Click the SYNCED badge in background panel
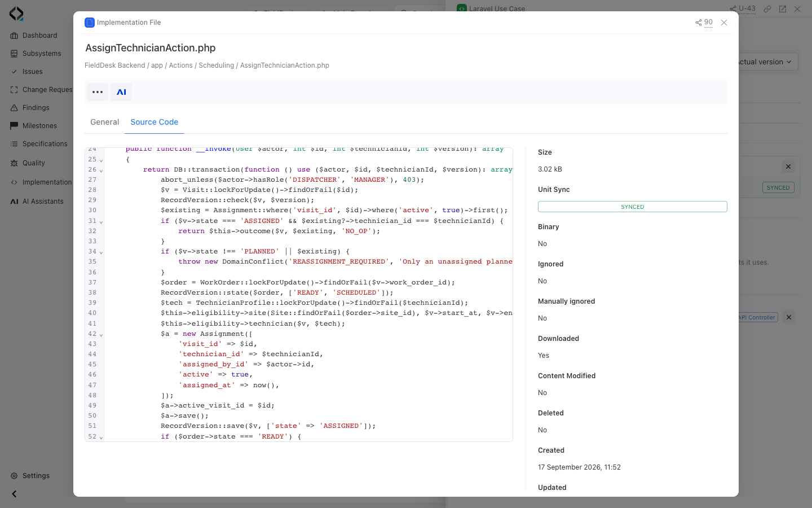Screen dimensions: 812x508 pos(778,187)
